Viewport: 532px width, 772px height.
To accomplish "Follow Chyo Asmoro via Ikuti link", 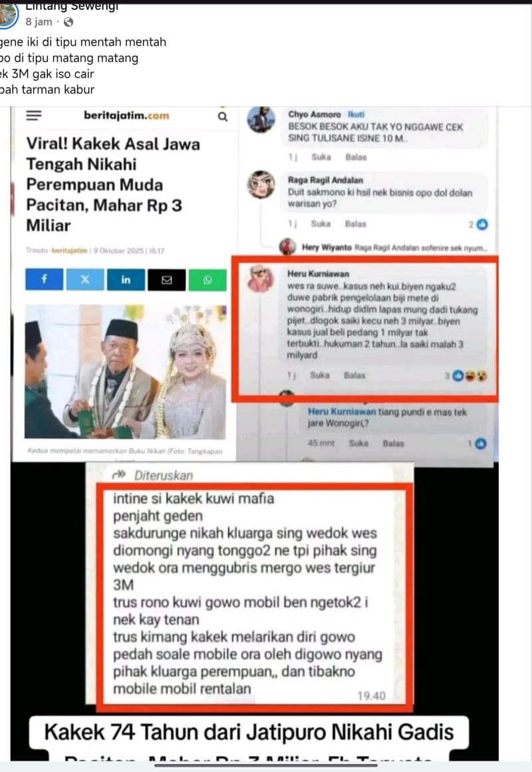I will pos(356,114).
